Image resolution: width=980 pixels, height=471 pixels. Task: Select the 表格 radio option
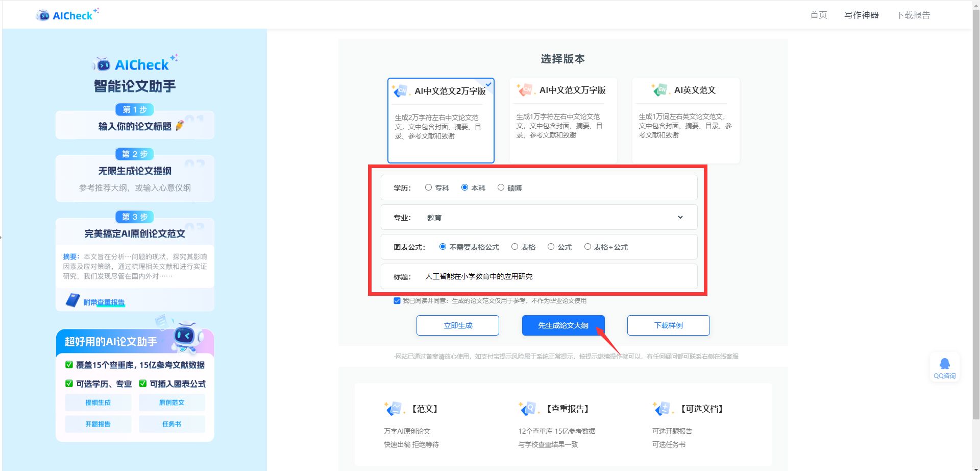(x=514, y=247)
